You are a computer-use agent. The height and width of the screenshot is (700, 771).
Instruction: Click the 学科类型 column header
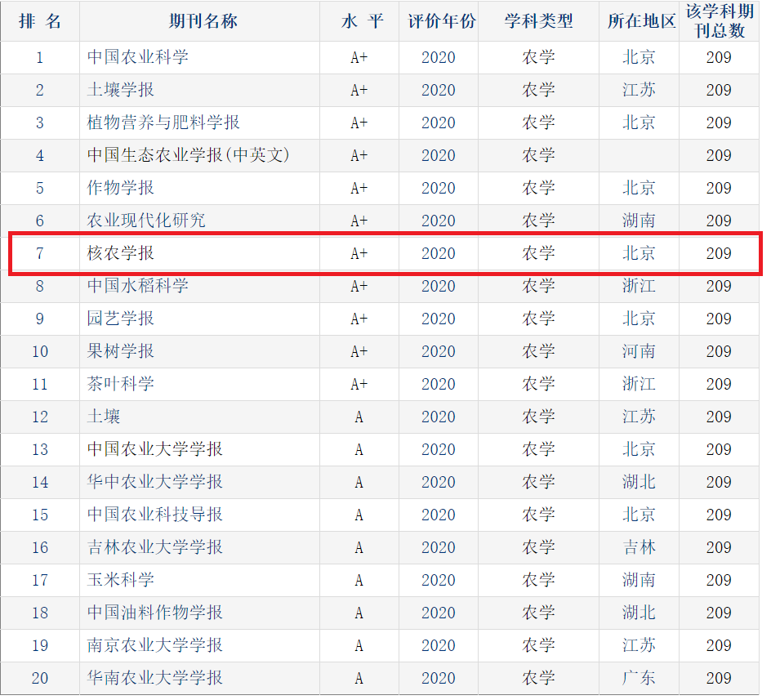click(x=538, y=21)
